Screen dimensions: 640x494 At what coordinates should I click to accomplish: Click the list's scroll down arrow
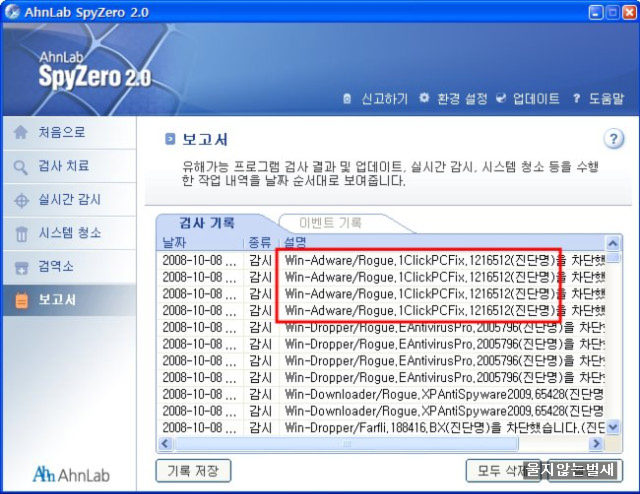pos(613,427)
